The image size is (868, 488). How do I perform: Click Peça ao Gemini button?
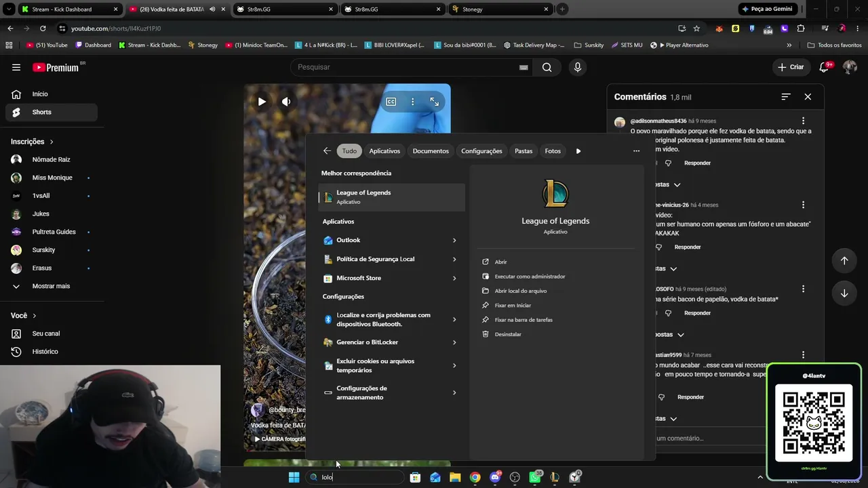(769, 9)
